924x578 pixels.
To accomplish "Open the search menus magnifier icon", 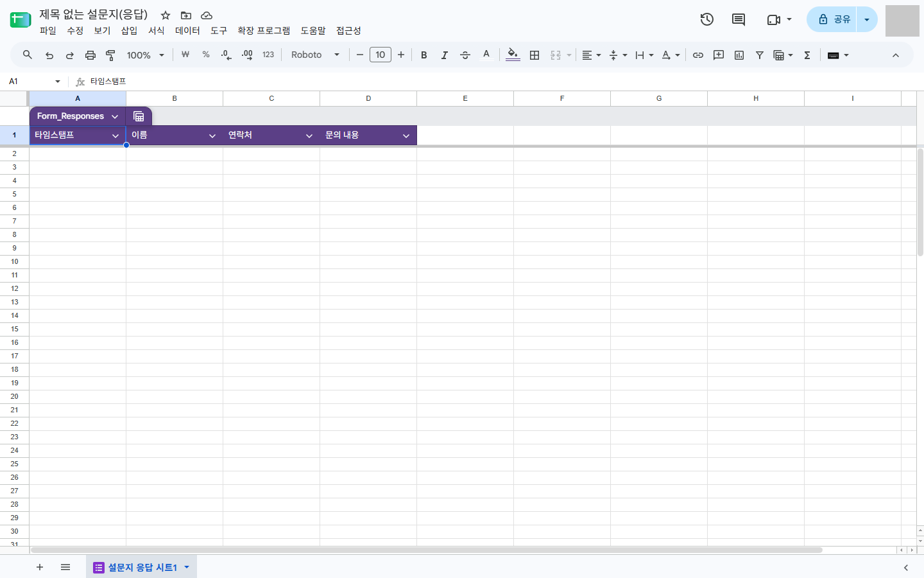I will pos(28,55).
